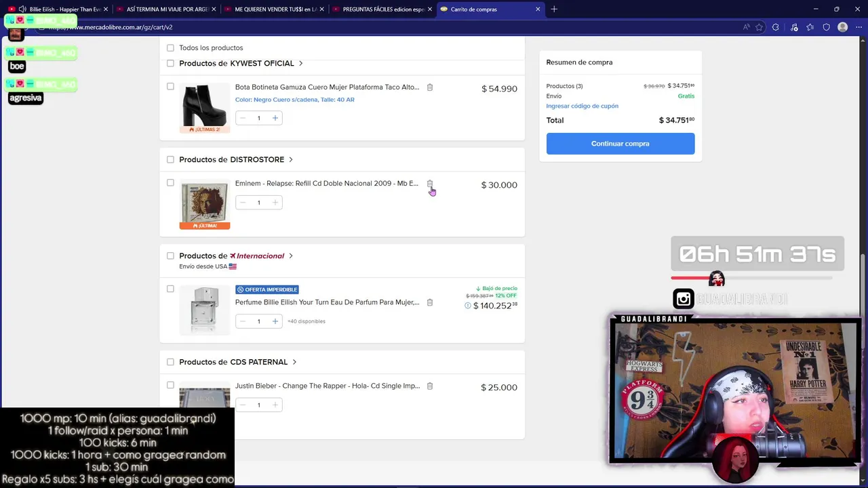Click the Instagram icon on stream overlay
Image resolution: width=868 pixels, height=488 pixels.
pos(683,299)
